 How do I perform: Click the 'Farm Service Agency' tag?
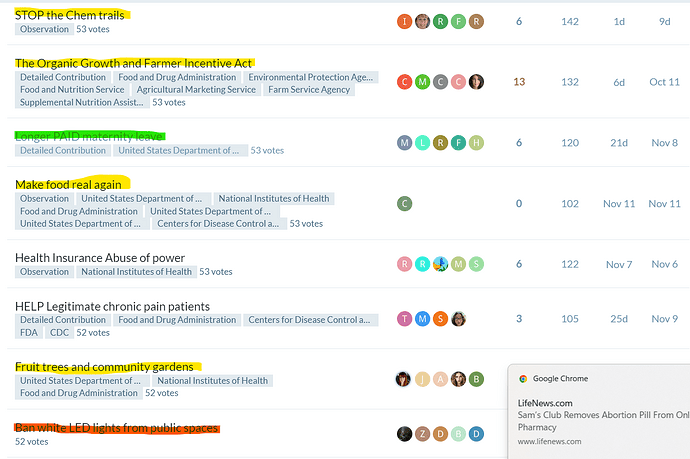309,90
